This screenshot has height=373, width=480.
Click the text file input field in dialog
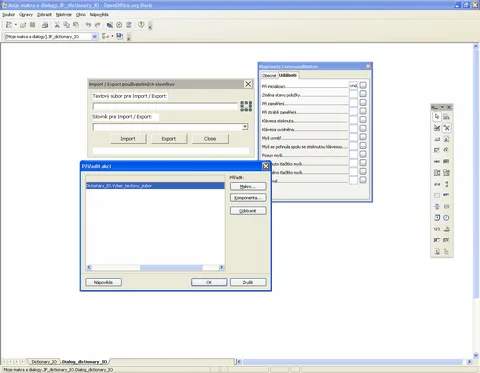click(x=165, y=107)
